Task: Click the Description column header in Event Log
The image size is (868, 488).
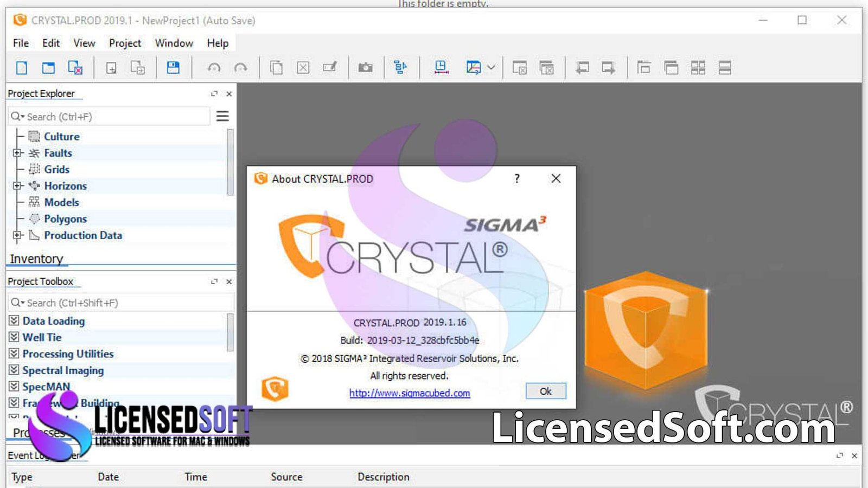Action: coord(384,477)
